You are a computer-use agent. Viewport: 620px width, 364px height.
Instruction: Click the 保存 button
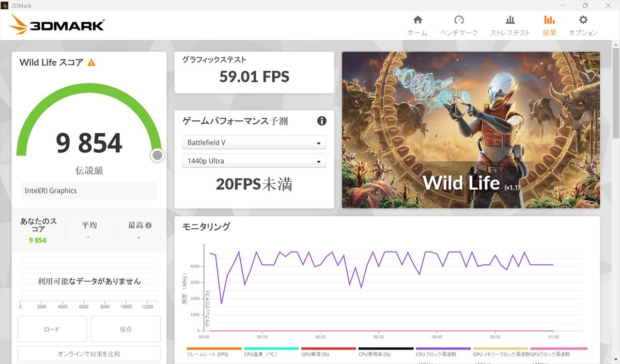[x=126, y=329]
